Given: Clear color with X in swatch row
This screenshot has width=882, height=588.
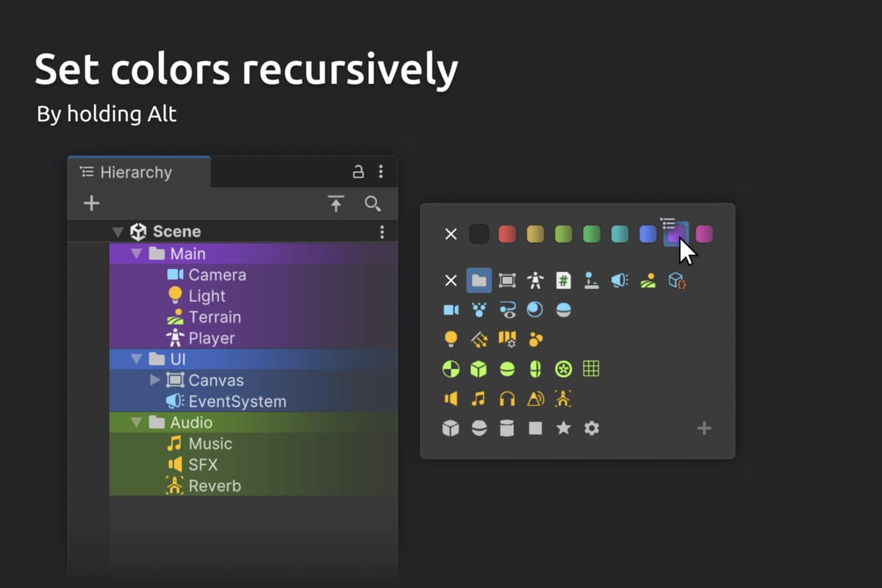Looking at the screenshot, I should click(x=451, y=234).
